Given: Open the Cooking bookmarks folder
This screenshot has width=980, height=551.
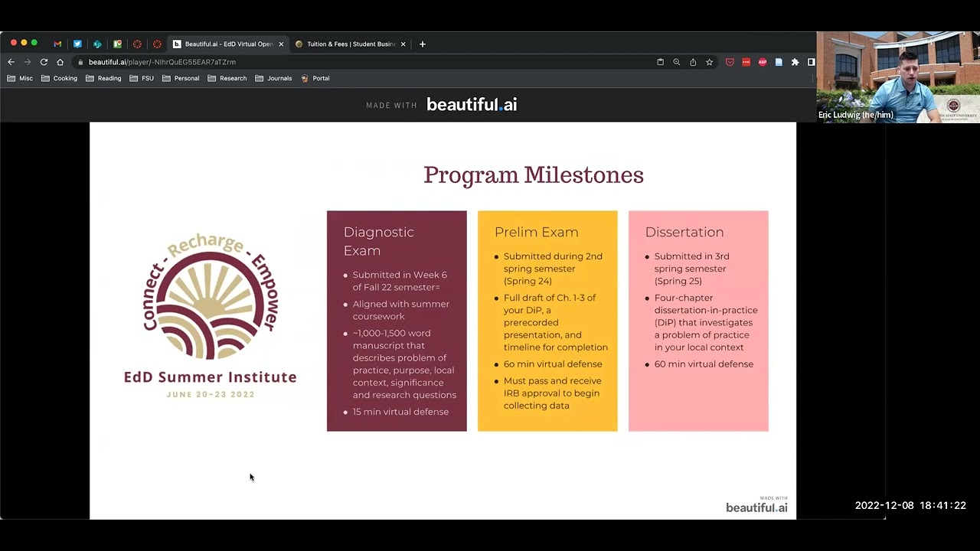Looking at the screenshot, I should pos(59,78).
